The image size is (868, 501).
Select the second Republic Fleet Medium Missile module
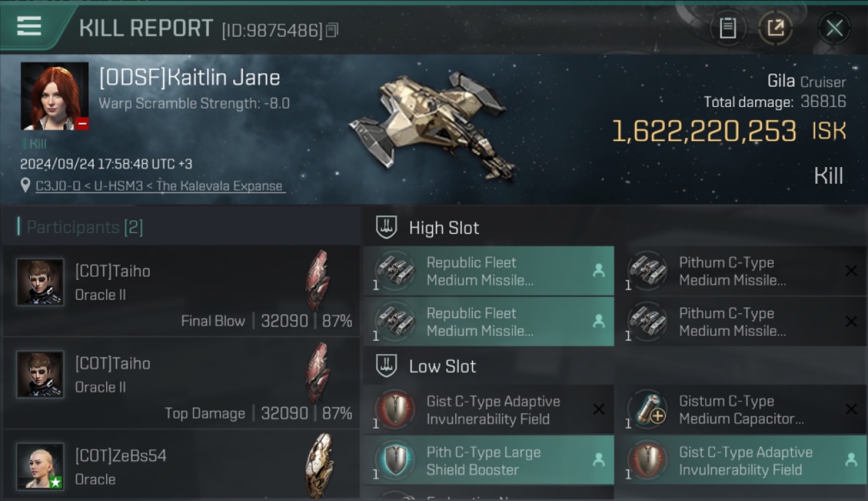489,321
